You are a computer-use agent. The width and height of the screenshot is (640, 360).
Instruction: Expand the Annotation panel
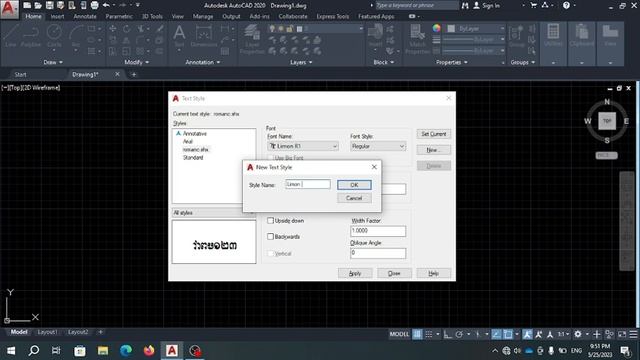tap(203, 62)
